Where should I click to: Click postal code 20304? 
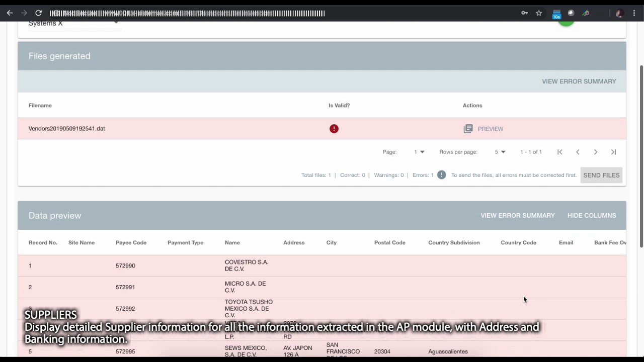click(x=382, y=351)
